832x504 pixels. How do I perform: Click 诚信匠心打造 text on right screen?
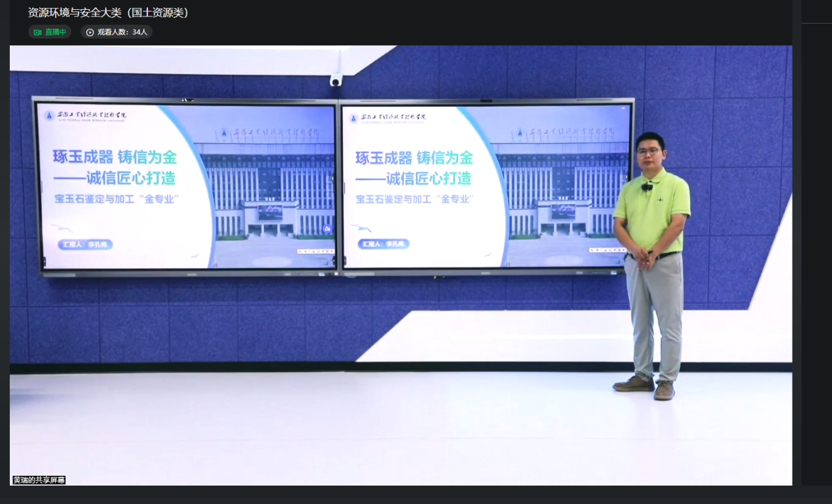(428, 178)
